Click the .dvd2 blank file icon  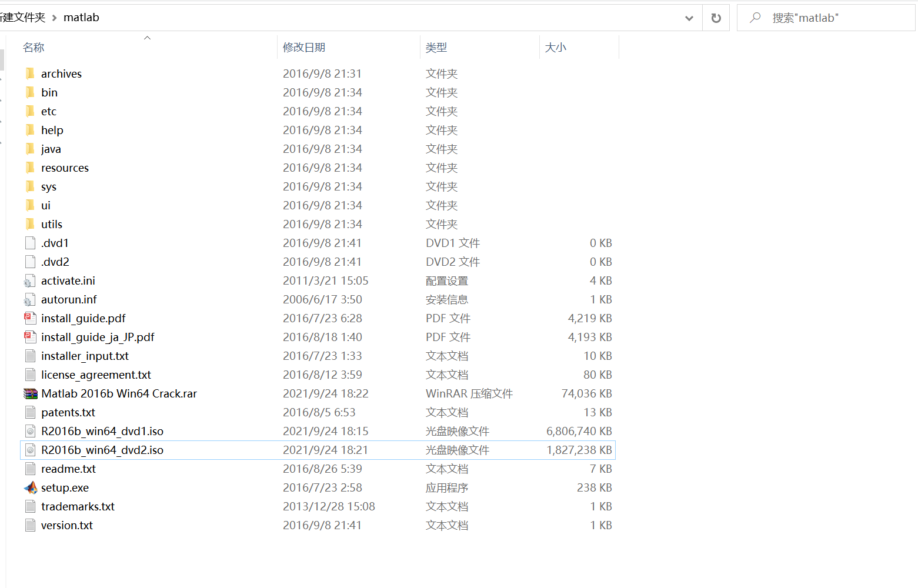30,262
